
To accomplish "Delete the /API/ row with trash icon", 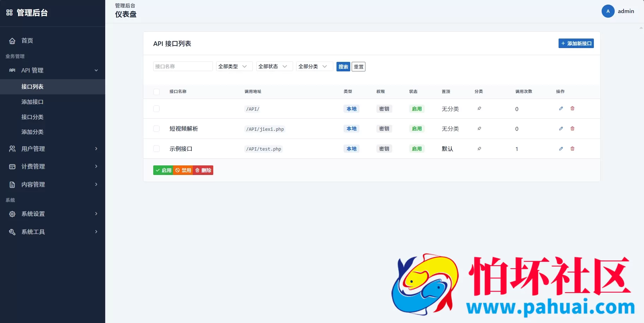I will [x=572, y=108].
